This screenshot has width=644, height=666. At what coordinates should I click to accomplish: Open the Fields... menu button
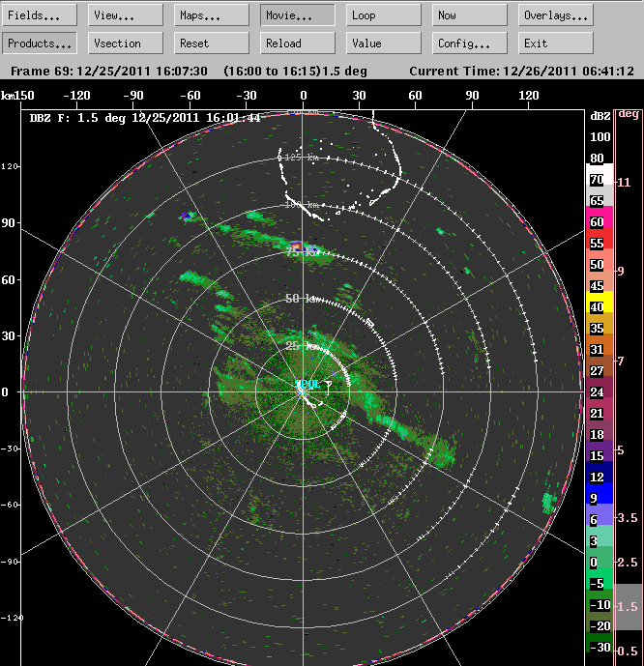click(40, 15)
